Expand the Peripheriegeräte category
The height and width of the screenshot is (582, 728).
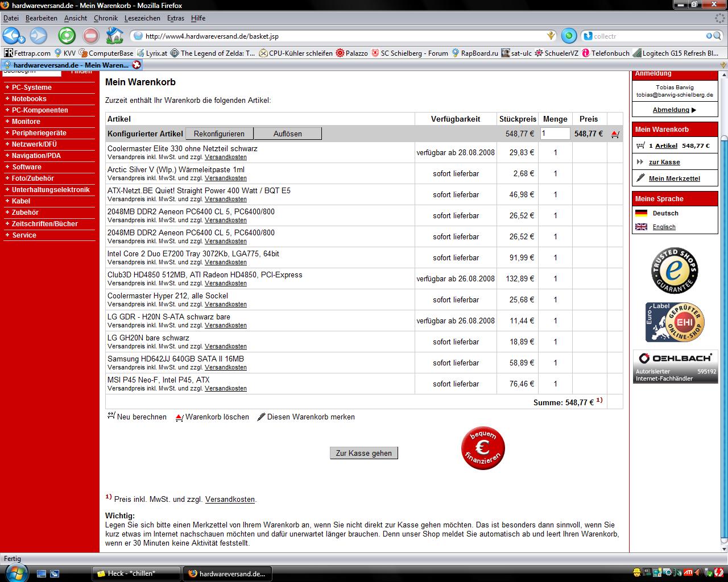pos(39,133)
